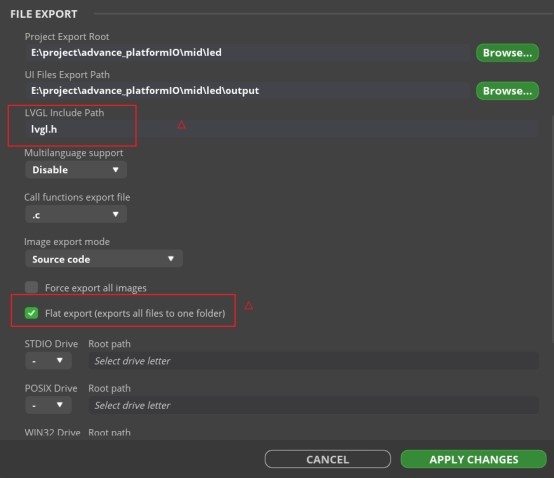Click the warning triangle next to Flat export
Viewport: 554px width, 479px height.
[x=249, y=306]
